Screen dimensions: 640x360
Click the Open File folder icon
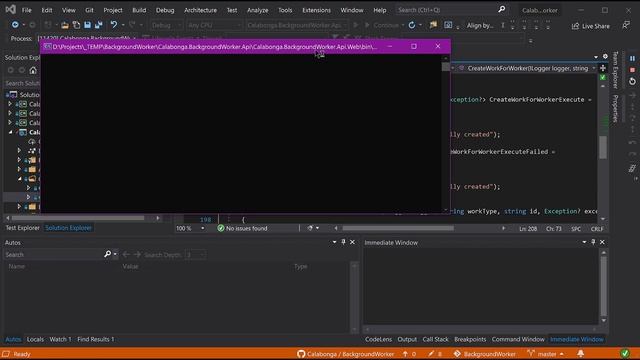pyautogui.click(x=65, y=25)
